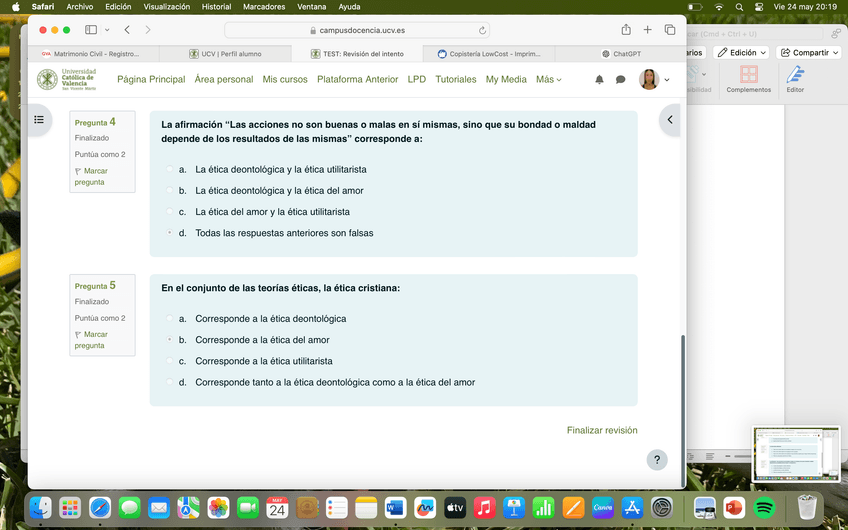Click Complementos in the Word ribbon
Screen dimensions: 848x530
point(748,79)
